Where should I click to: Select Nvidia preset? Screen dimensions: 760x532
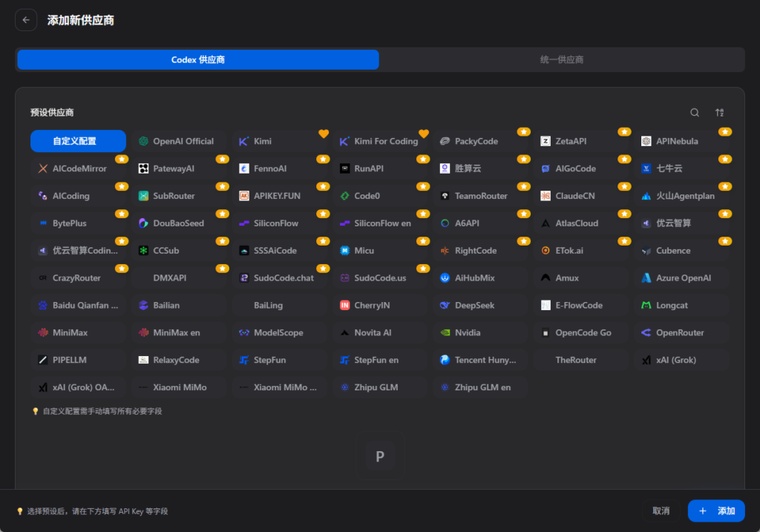click(480, 332)
